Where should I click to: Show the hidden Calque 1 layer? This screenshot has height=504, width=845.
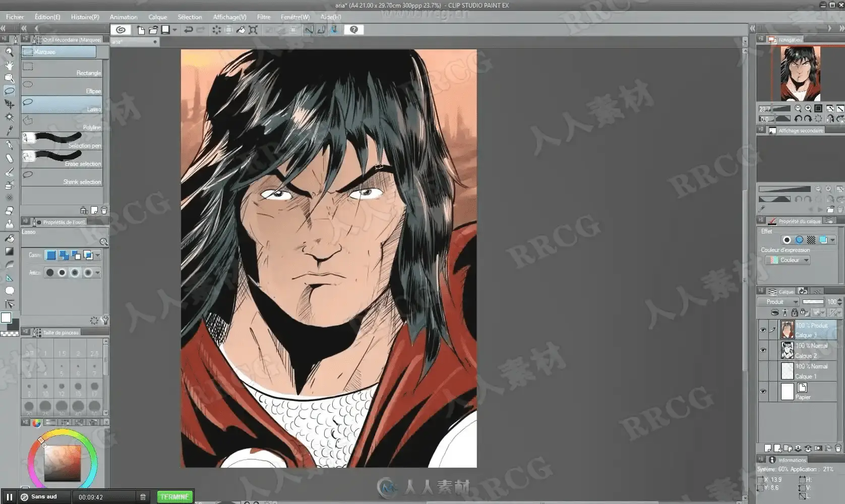coord(763,371)
